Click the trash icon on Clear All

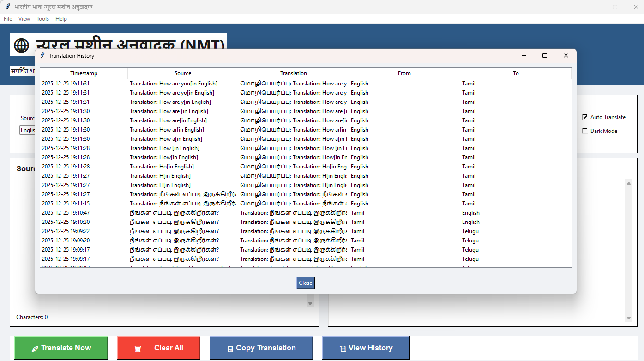(x=138, y=349)
